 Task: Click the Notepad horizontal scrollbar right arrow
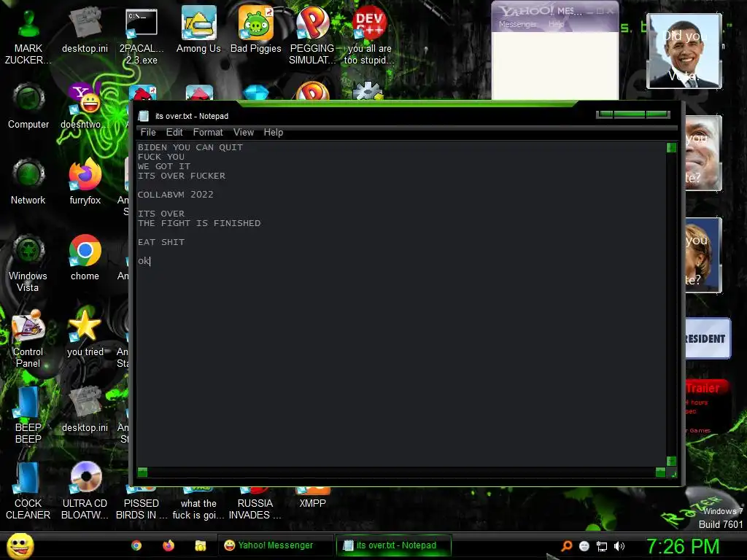(660, 472)
